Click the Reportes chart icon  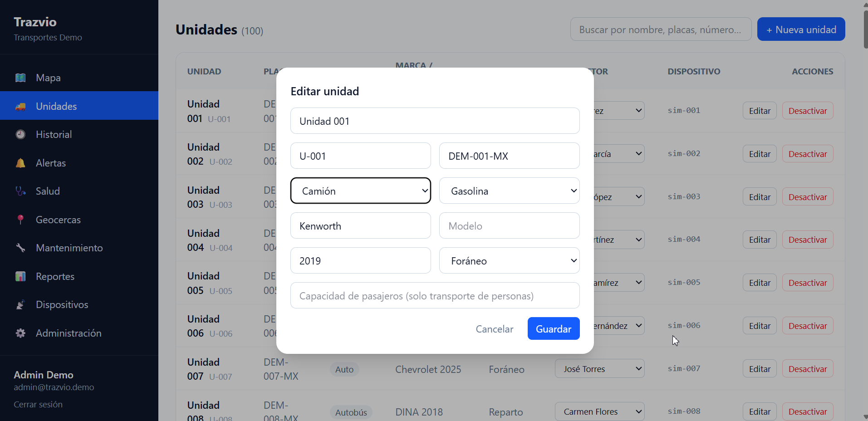(x=20, y=276)
